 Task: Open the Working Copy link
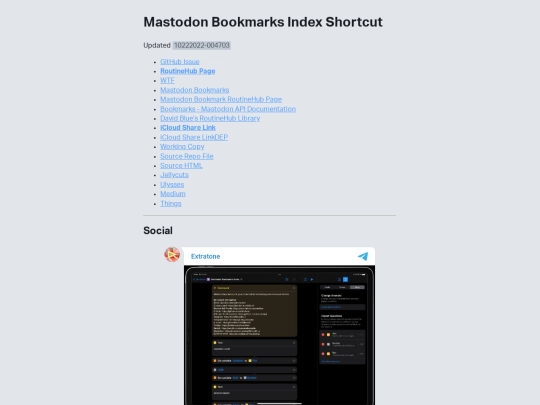(182, 146)
